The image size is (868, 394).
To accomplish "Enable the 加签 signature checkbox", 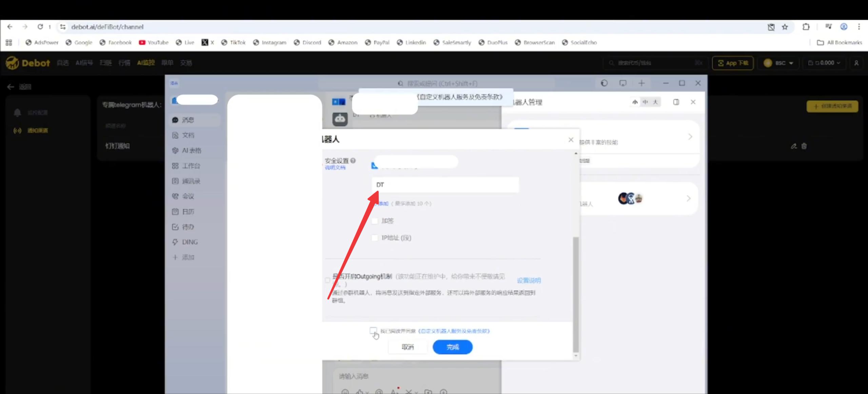I will [x=375, y=221].
